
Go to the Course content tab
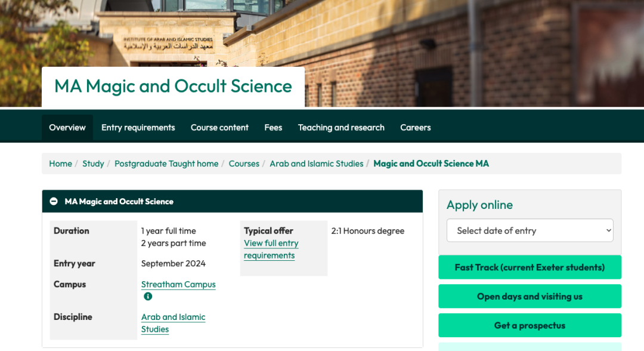[219, 127]
